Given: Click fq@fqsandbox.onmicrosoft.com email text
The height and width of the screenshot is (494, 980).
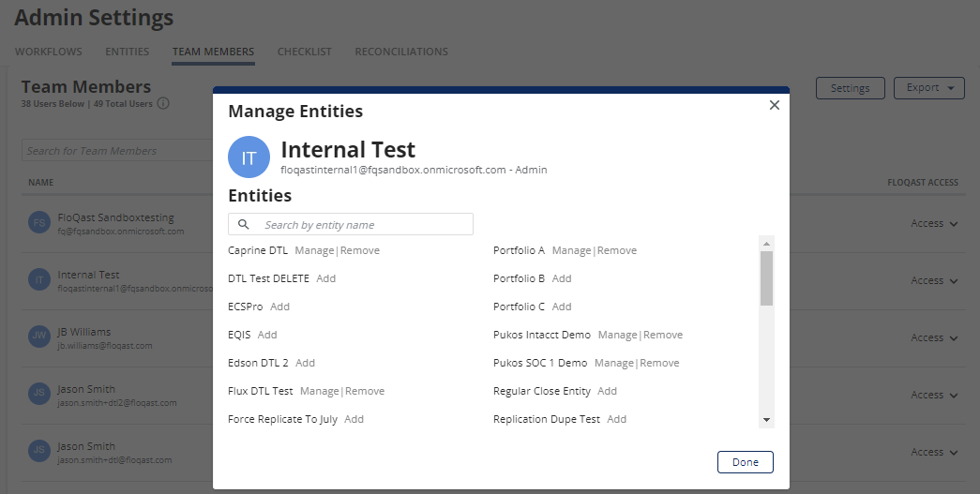Looking at the screenshot, I should [x=121, y=232].
